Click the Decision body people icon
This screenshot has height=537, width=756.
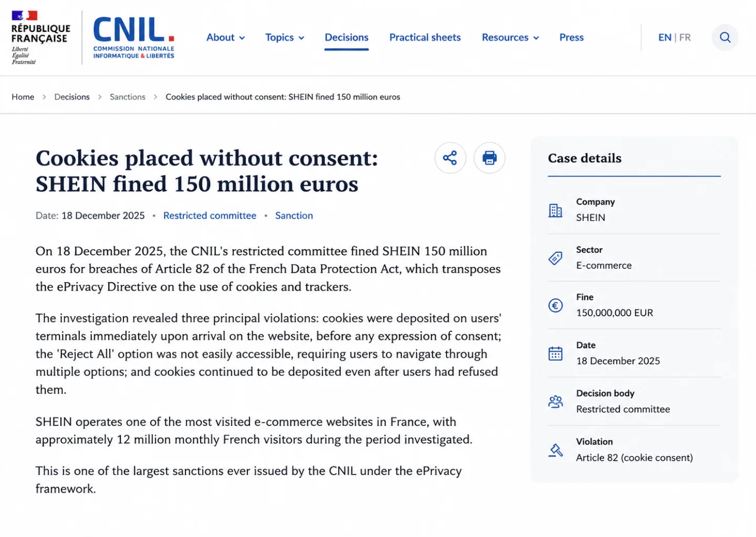click(x=555, y=402)
